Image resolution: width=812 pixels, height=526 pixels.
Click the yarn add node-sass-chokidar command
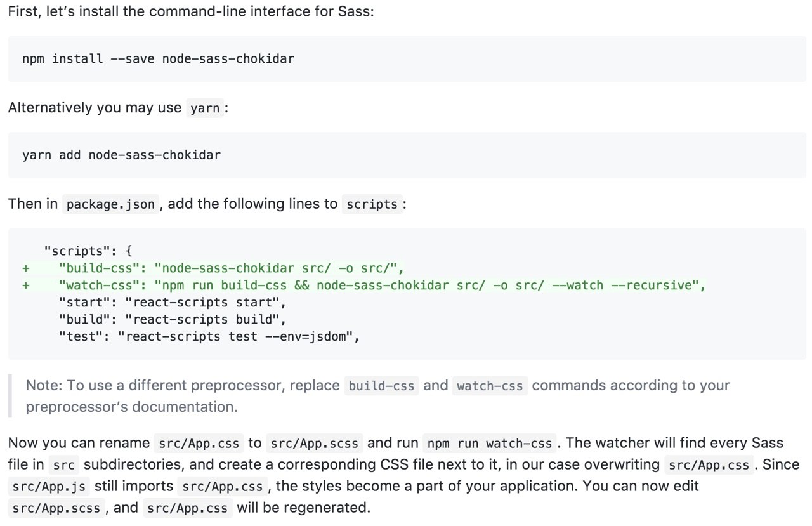click(121, 155)
